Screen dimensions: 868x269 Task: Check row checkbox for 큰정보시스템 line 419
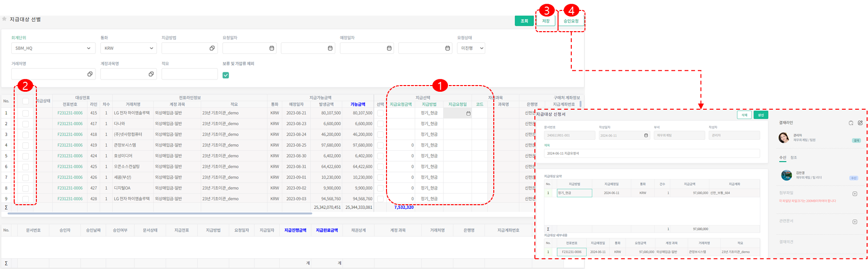point(26,145)
